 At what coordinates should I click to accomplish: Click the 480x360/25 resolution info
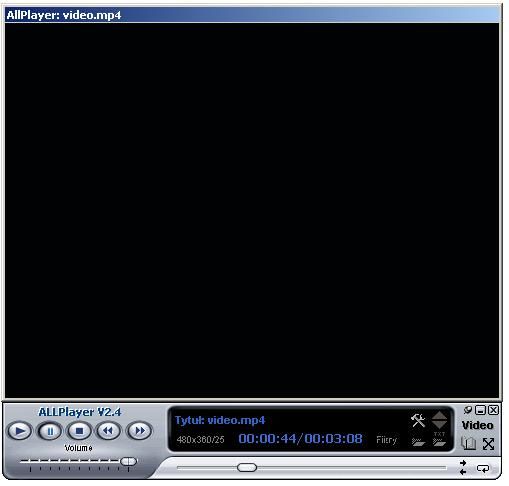point(200,440)
